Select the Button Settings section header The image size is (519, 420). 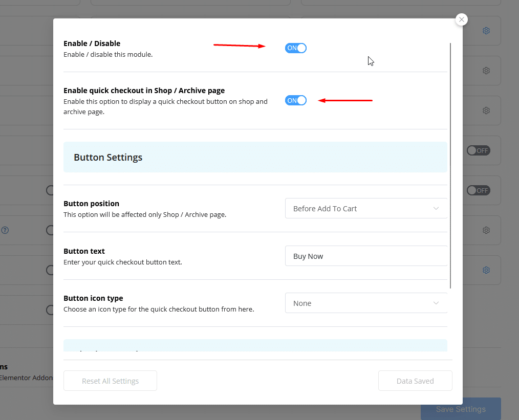click(x=255, y=158)
